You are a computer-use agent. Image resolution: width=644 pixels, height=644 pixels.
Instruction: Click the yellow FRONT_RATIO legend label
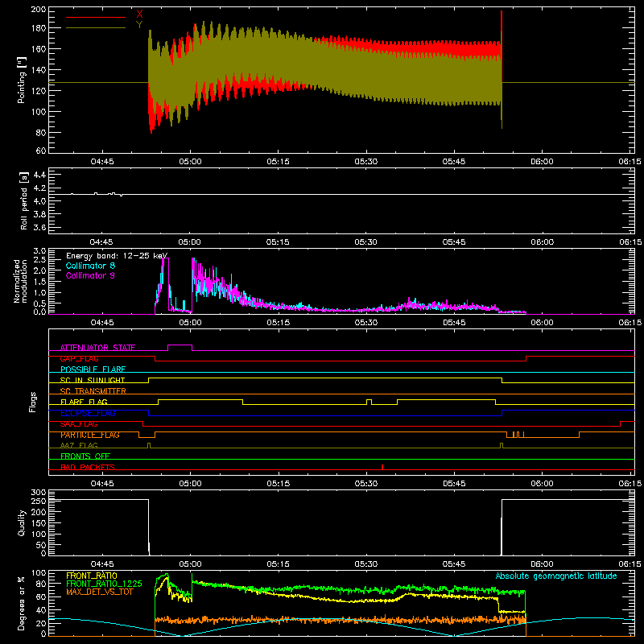92,576
